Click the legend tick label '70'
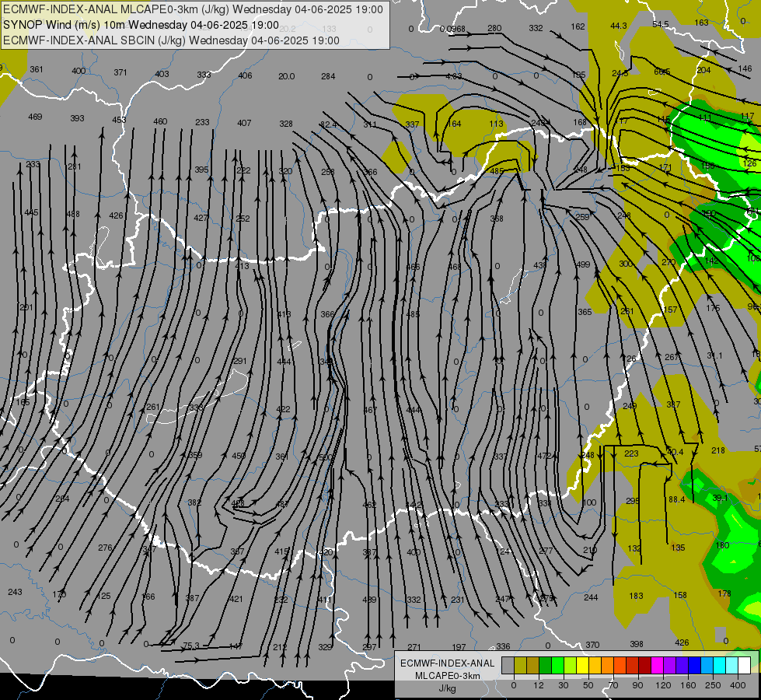The width and height of the screenshot is (761, 700). (x=613, y=685)
